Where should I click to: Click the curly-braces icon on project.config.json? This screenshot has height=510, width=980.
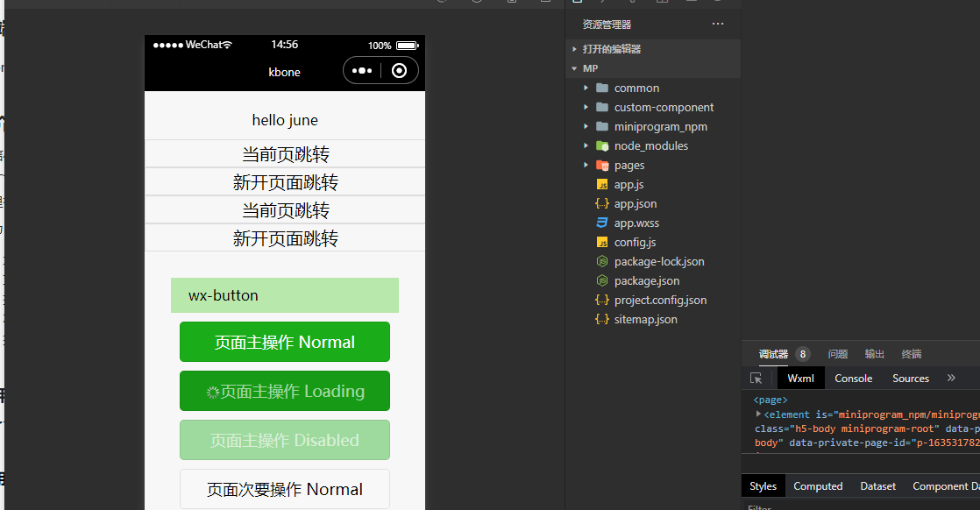click(x=602, y=300)
